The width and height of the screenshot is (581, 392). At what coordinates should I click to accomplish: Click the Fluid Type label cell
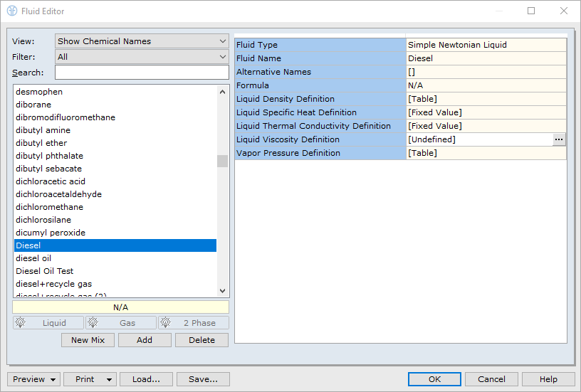(320, 45)
